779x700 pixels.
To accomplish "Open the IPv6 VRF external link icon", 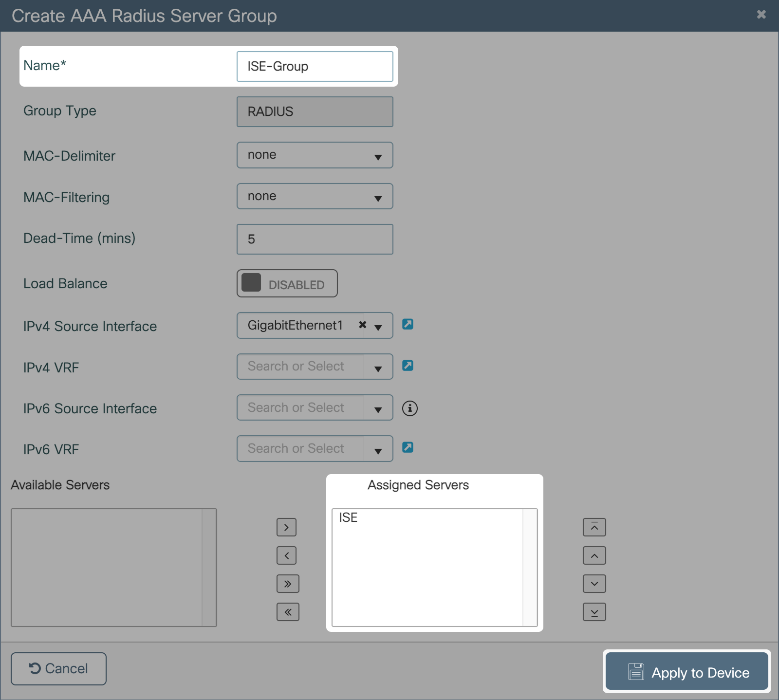I will (x=408, y=447).
